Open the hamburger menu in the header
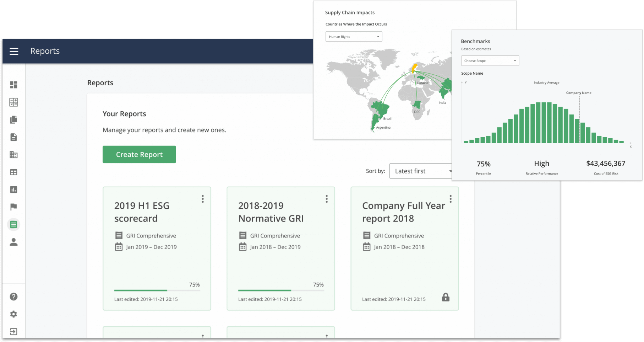The width and height of the screenshot is (644, 342). click(14, 52)
